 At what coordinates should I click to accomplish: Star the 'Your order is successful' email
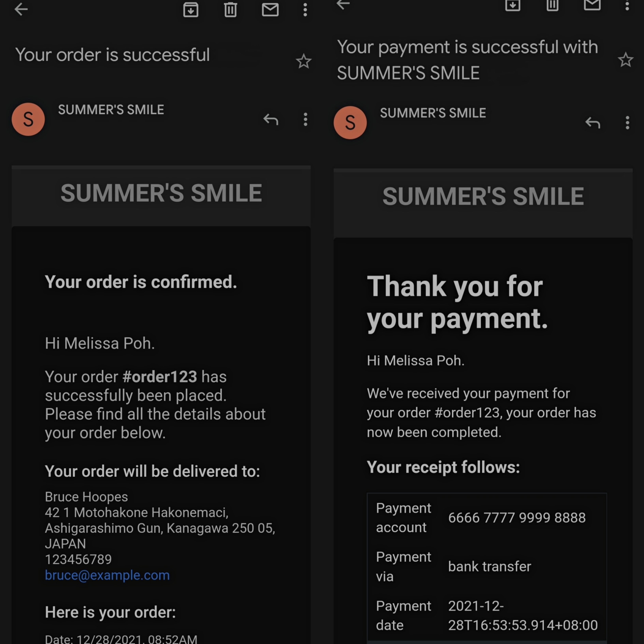pos(303,61)
